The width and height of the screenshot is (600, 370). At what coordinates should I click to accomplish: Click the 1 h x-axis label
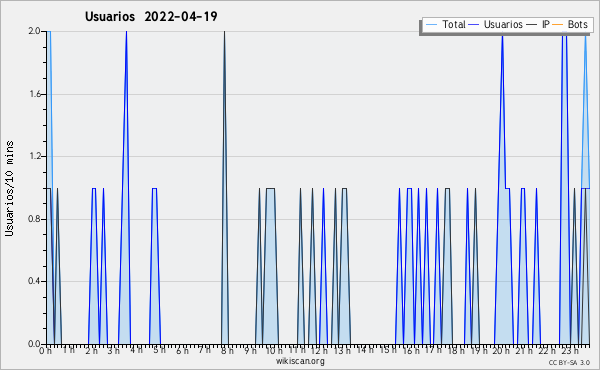click(x=68, y=350)
